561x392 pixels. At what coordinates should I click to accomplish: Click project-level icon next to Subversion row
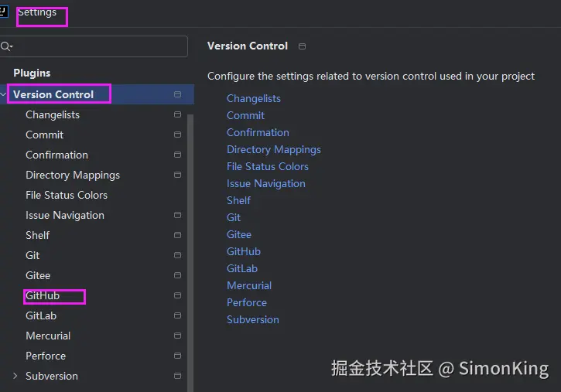(177, 376)
